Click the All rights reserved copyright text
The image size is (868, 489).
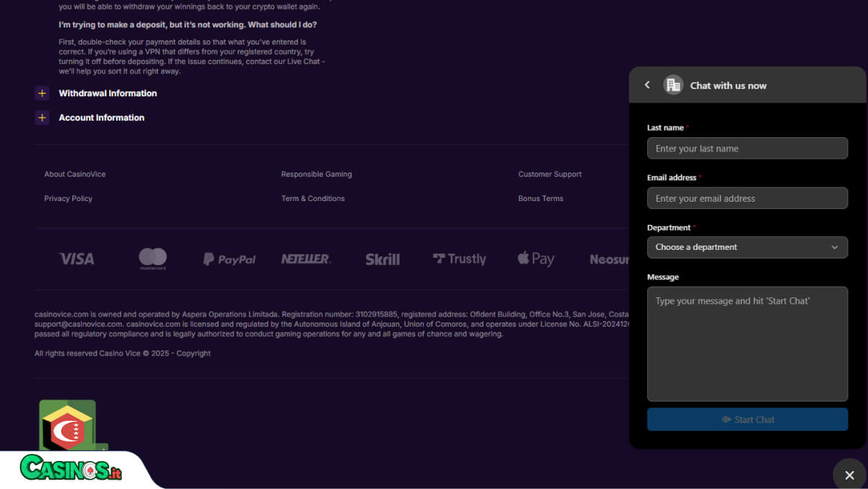tap(123, 353)
